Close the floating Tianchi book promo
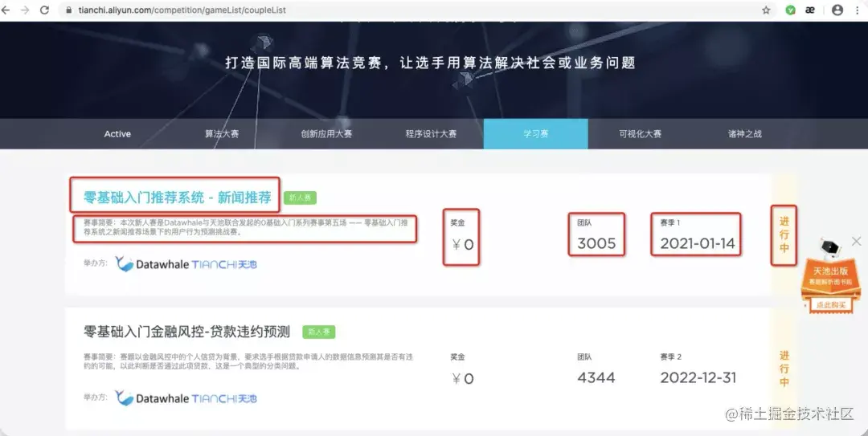The width and height of the screenshot is (868, 436). [857, 241]
